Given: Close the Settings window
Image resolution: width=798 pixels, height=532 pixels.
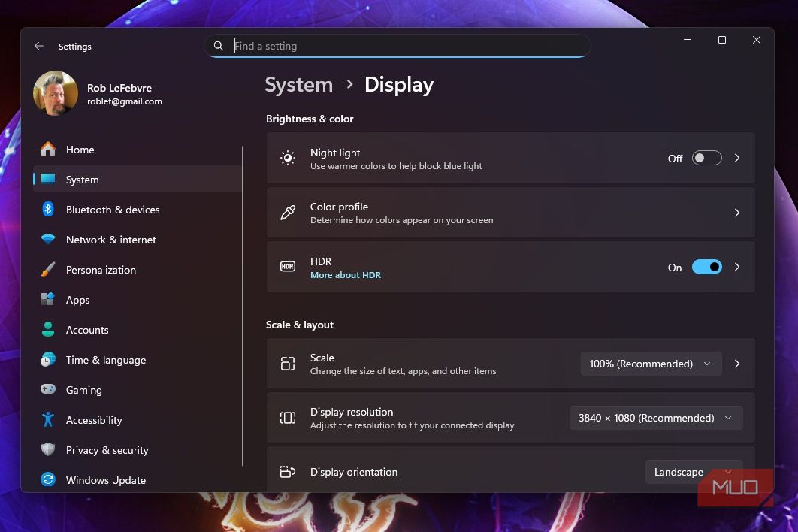Looking at the screenshot, I should (x=756, y=40).
